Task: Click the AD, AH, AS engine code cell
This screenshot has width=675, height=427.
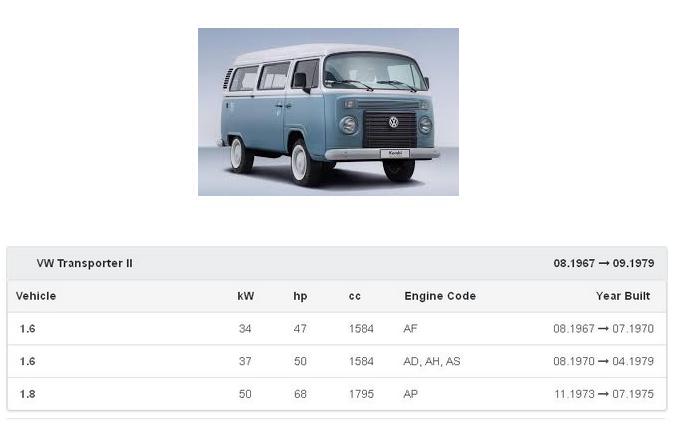Action: 432,362
